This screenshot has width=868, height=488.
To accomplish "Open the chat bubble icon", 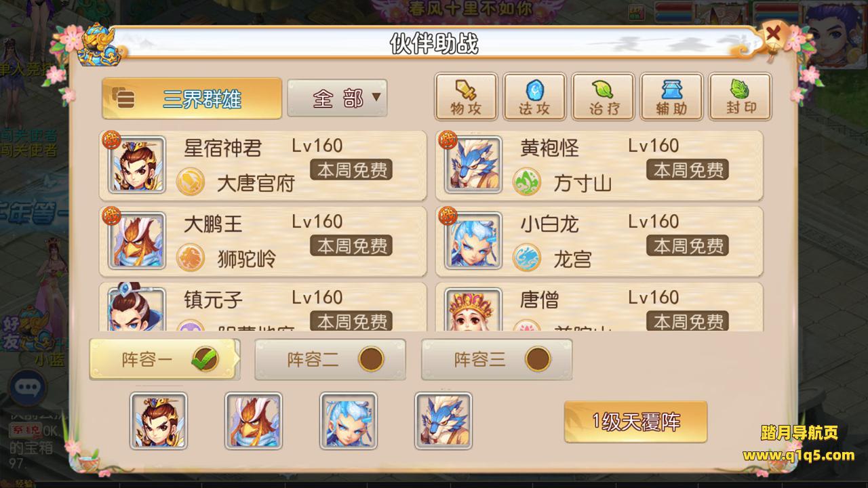I will [27, 387].
